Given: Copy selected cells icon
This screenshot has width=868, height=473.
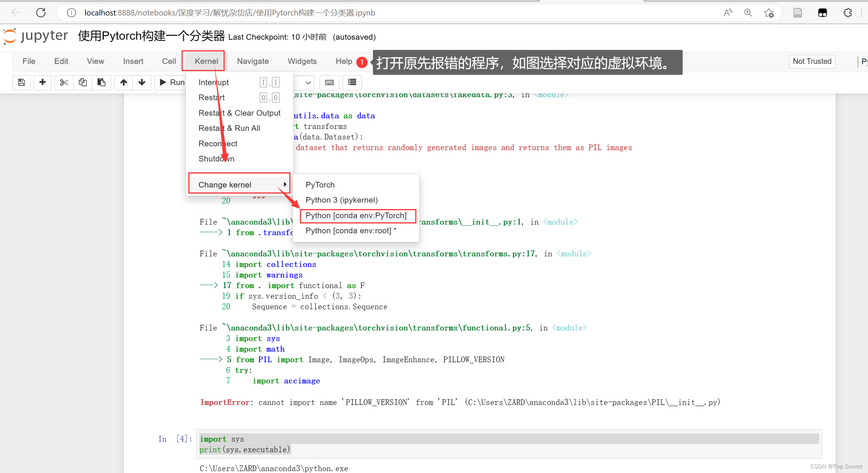Looking at the screenshot, I should 82,82.
